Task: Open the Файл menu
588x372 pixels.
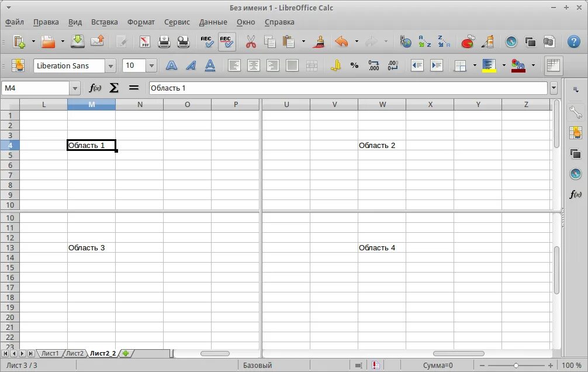Action: 15,22
